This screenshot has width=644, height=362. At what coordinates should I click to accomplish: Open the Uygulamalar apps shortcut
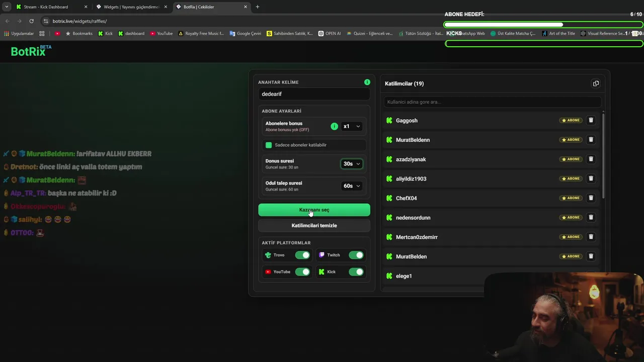pos(19,34)
